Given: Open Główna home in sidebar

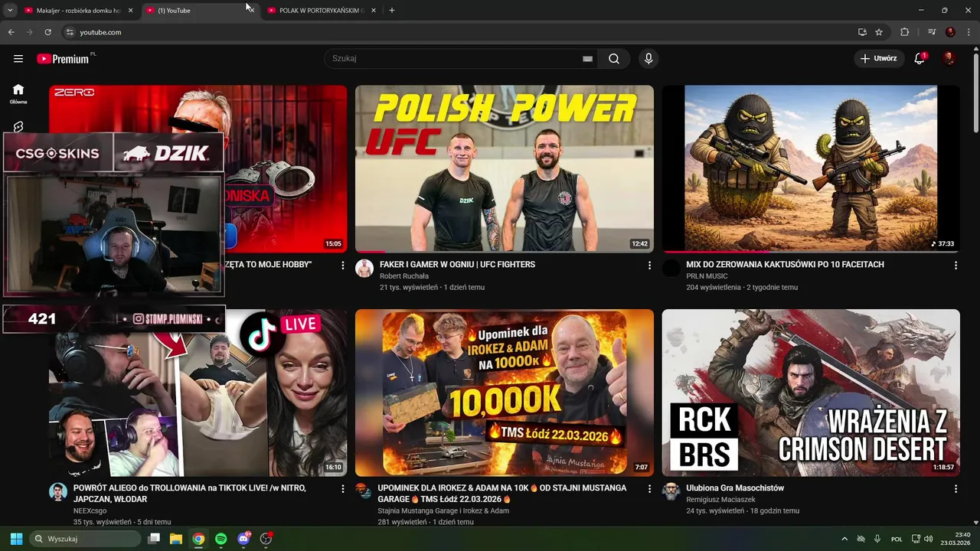Looking at the screenshot, I should [x=18, y=94].
